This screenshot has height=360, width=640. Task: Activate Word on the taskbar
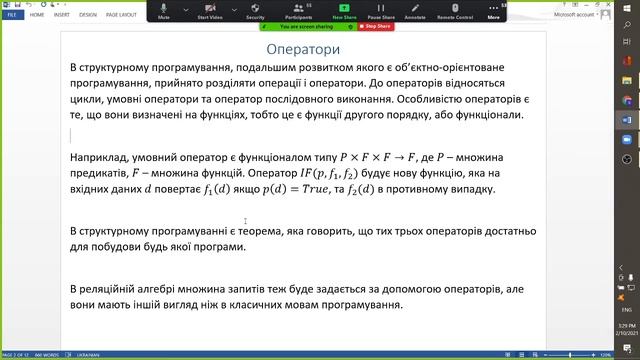click(627, 120)
